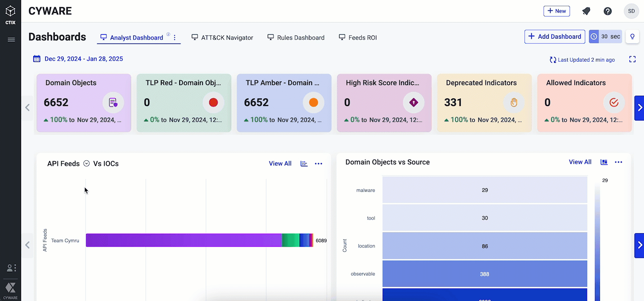Click the Add Dashboard button
Screen dimensions: 644x301
tap(555, 36)
